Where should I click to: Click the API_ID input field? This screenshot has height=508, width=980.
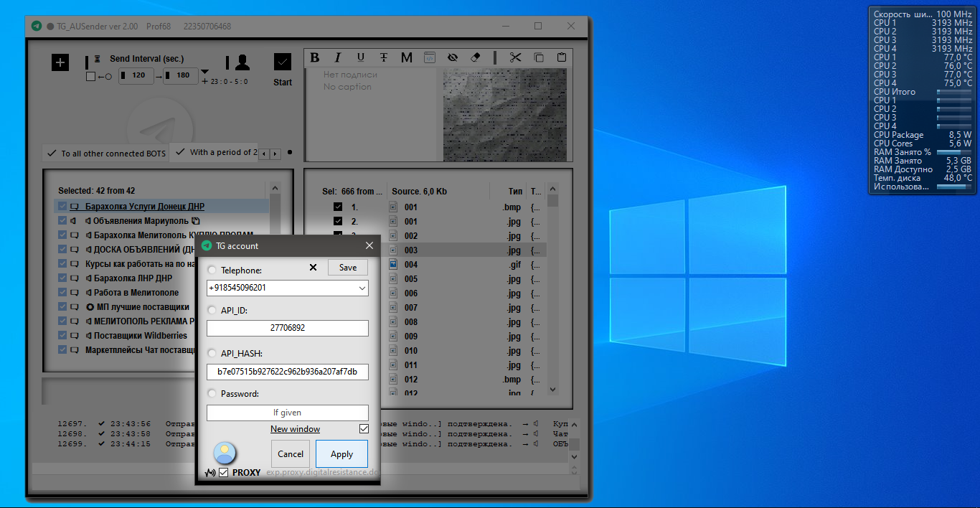coord(287,329)
